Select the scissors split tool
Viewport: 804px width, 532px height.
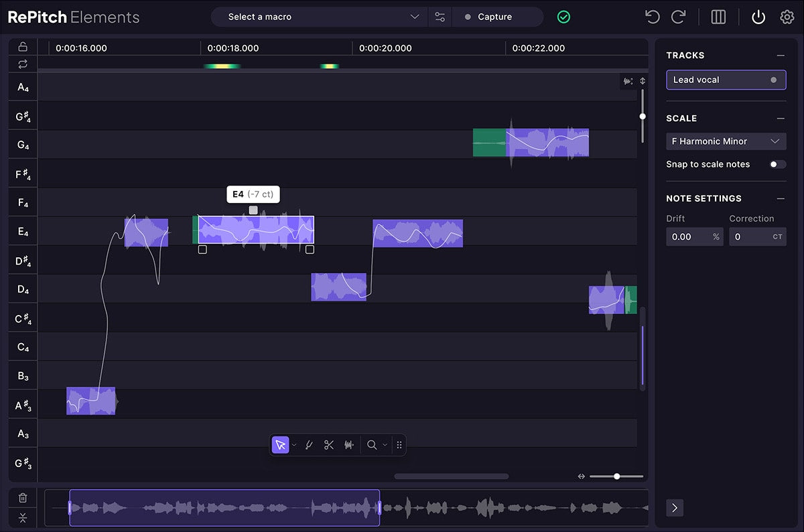point(328,445)
